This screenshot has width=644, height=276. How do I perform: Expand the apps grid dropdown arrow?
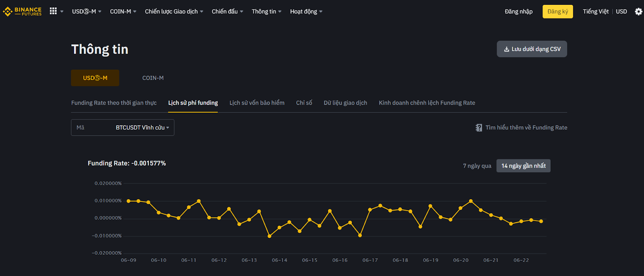pyautogui.click(x=62, y=11)
